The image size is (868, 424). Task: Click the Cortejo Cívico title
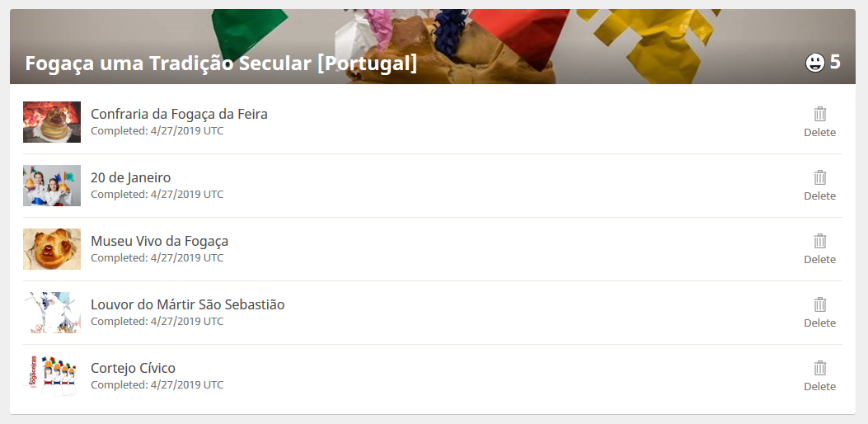[x=133, y=368]
